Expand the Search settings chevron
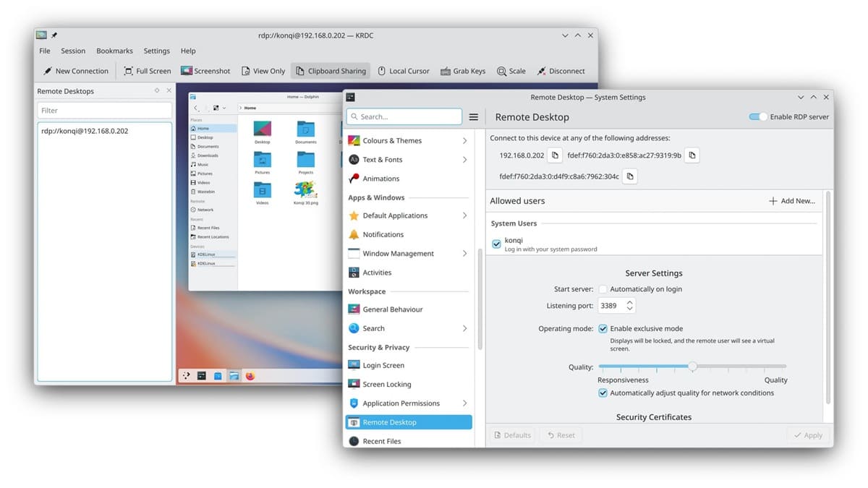The height and width of the screenshot is (488, 868). click(464, 328)
